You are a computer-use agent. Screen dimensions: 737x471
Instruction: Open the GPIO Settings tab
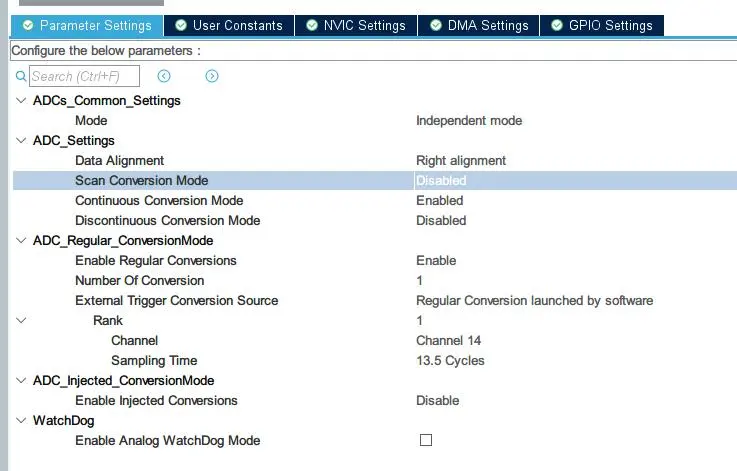pyautogui.click(x=600, y=25)
